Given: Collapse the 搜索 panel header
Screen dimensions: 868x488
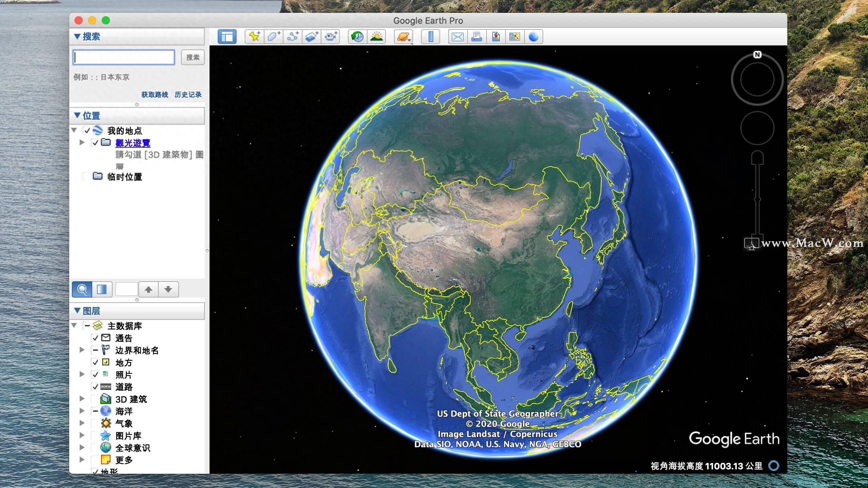Looking at the screenshot, I should (137, 37).
